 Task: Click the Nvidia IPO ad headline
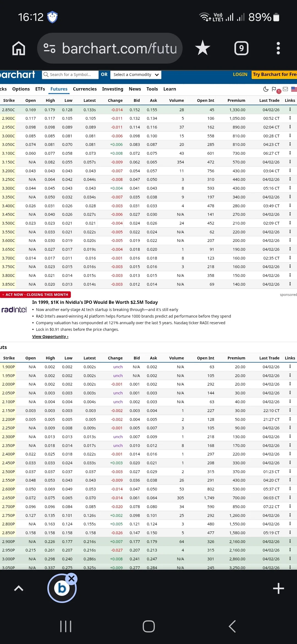click(95, 302)
